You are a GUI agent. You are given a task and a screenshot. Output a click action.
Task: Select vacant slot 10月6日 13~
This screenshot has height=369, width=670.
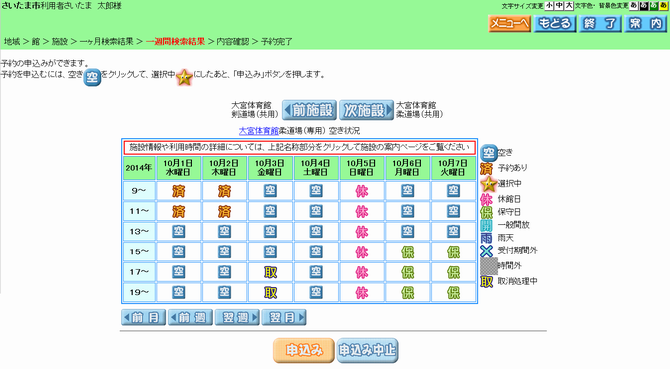pyautogui.click(x=408, y=231)
